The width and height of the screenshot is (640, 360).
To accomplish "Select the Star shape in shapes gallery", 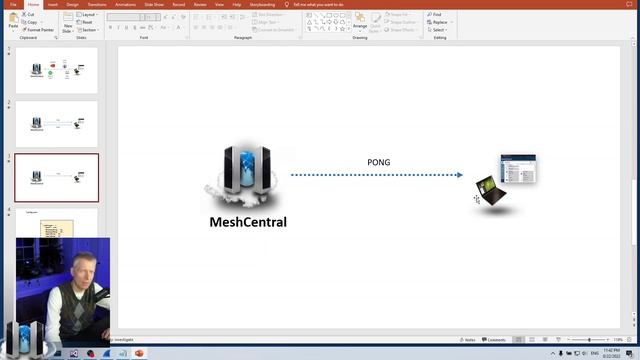I will [x=342, y=29].
